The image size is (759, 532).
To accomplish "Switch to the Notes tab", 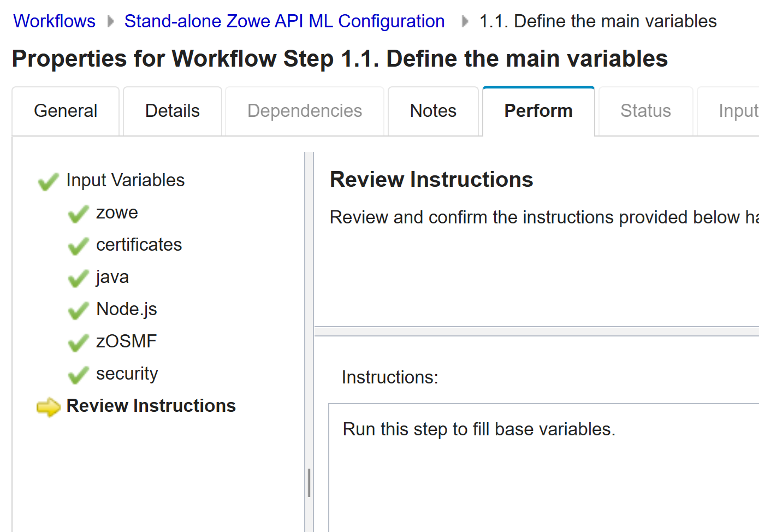I will click(432, 111).
